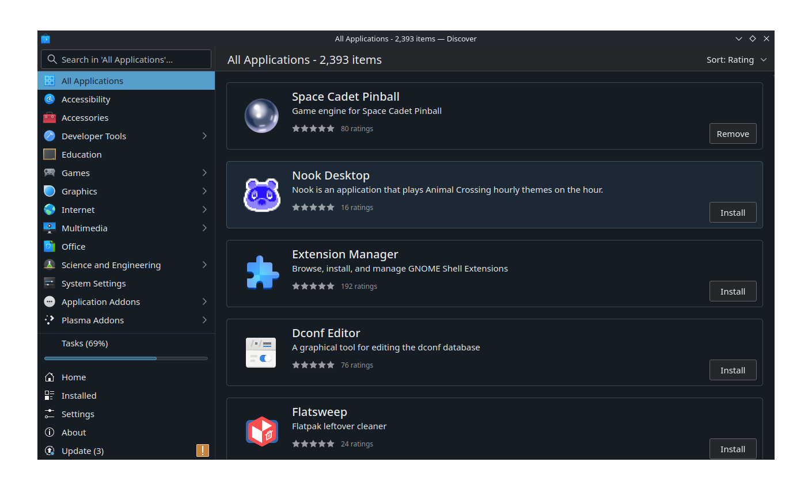Open the Education category
The height and width of the screenshot is (504, 812).
[x=126, y=154]
